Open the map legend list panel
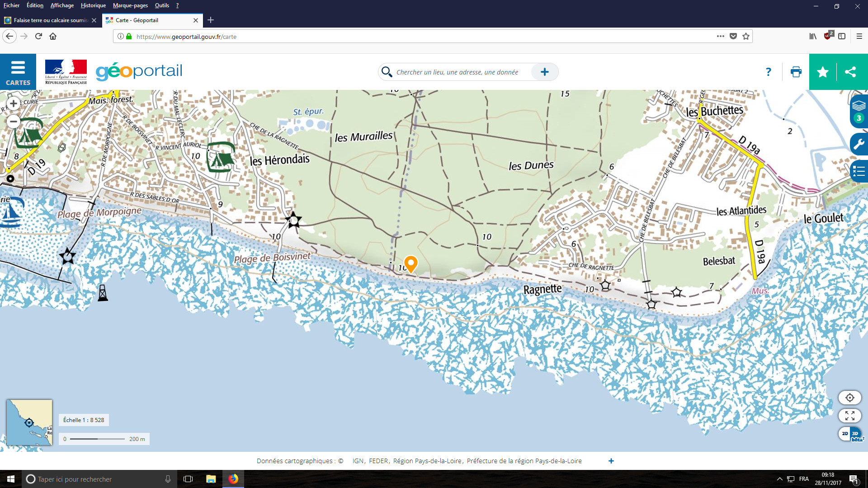 (x=858, y=171)
